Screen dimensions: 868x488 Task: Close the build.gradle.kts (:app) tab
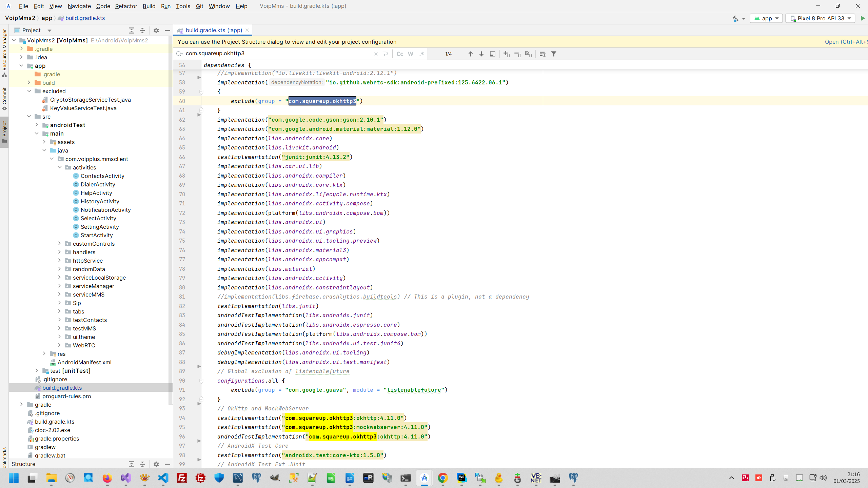coord(247,30)
